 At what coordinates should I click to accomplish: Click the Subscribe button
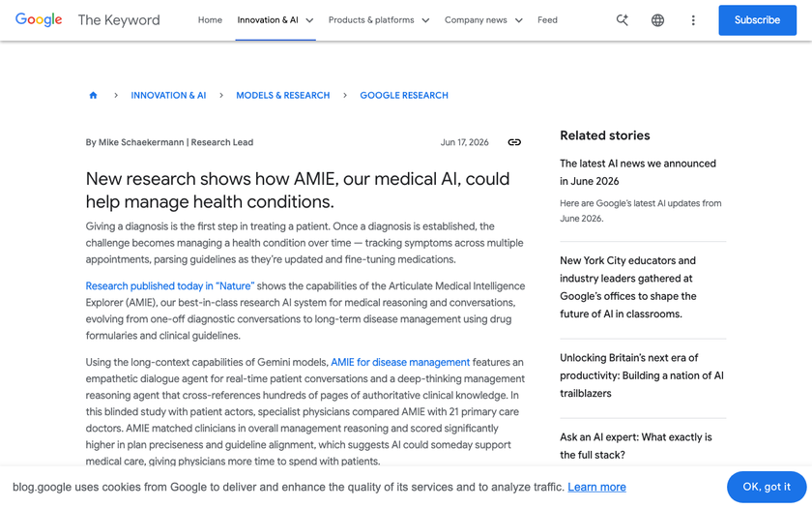pyautogui.click(x=757, y=20)
